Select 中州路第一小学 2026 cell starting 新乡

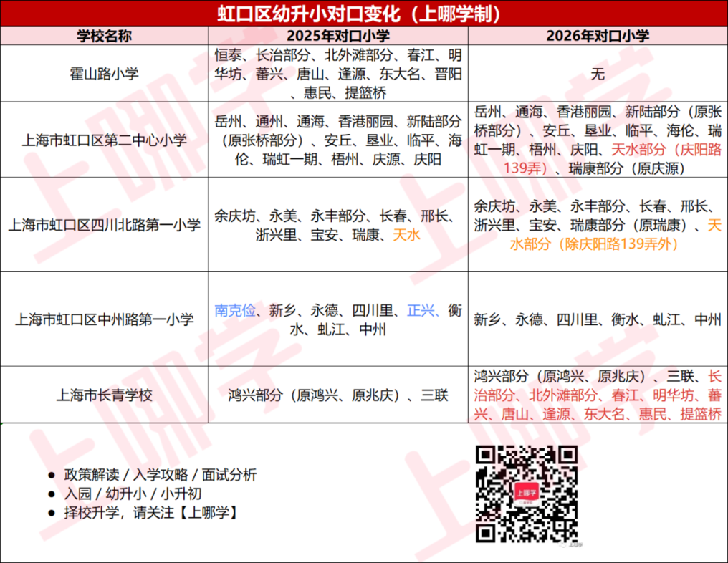[598, 319]
